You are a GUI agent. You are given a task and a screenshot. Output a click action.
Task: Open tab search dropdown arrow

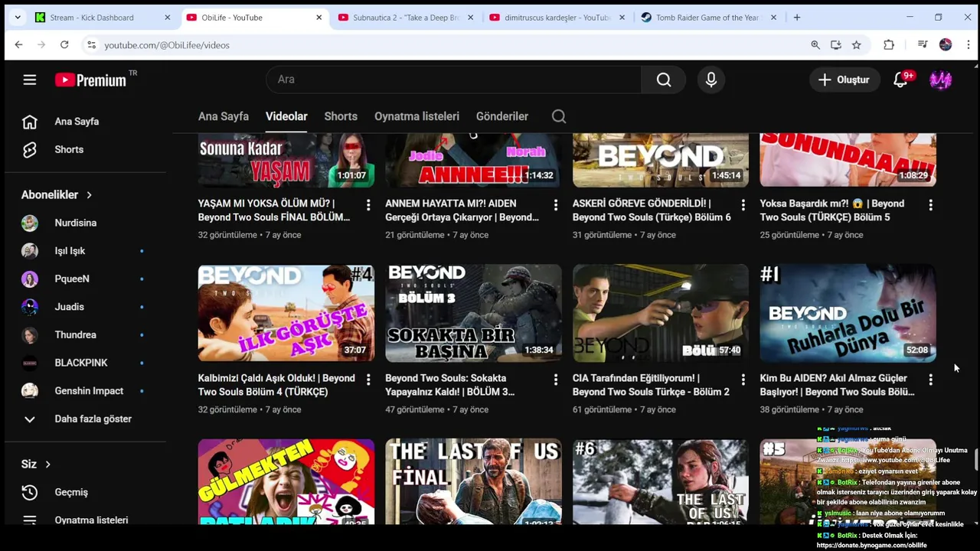17,18
